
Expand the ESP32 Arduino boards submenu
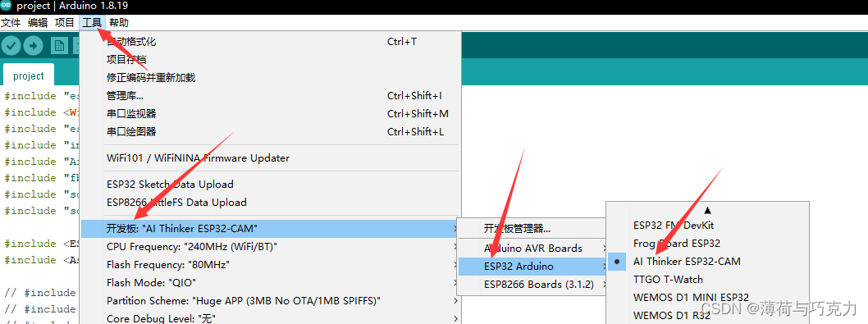[x=532, y=267]
